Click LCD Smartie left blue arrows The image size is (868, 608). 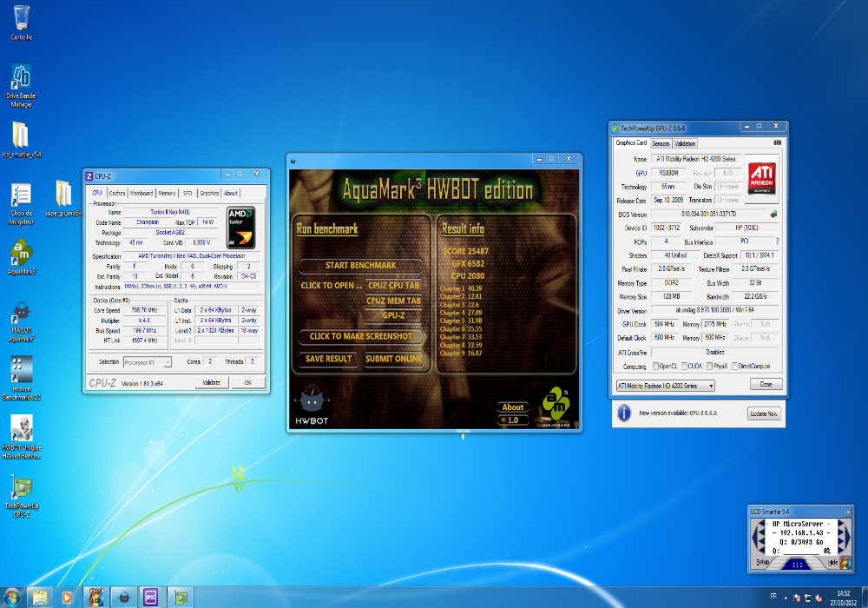coord(758,537)
